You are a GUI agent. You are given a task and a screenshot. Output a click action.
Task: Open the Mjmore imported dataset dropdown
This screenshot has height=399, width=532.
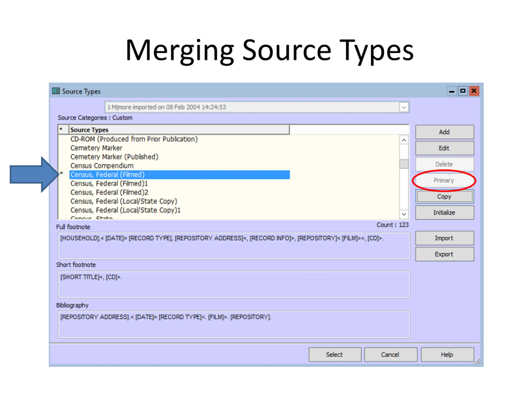point(257,107)
